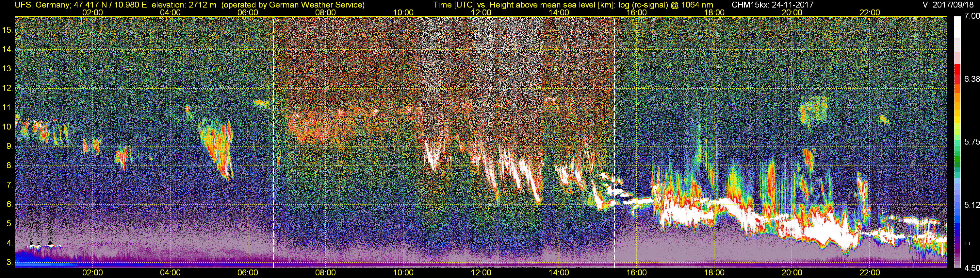Click the '5.' height axis label
Viewport: 980px width, 278px height.
tap(10, 224)
